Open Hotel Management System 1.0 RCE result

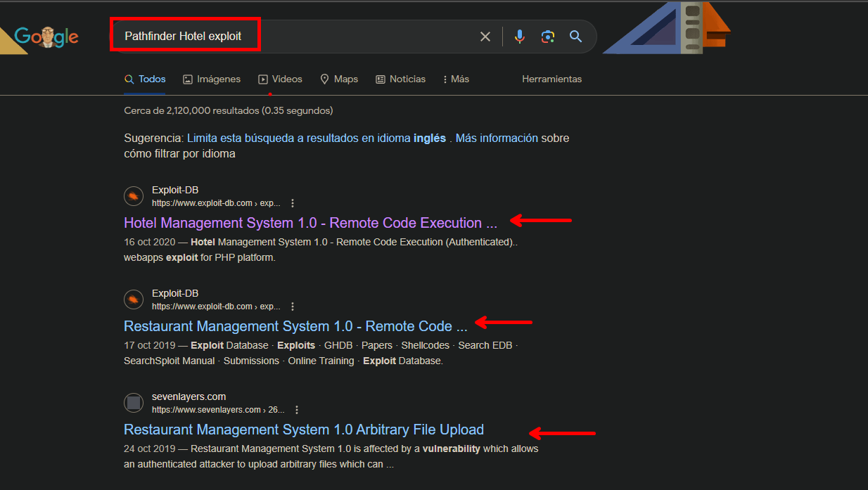pyautogui.click(x=310, y=223)
